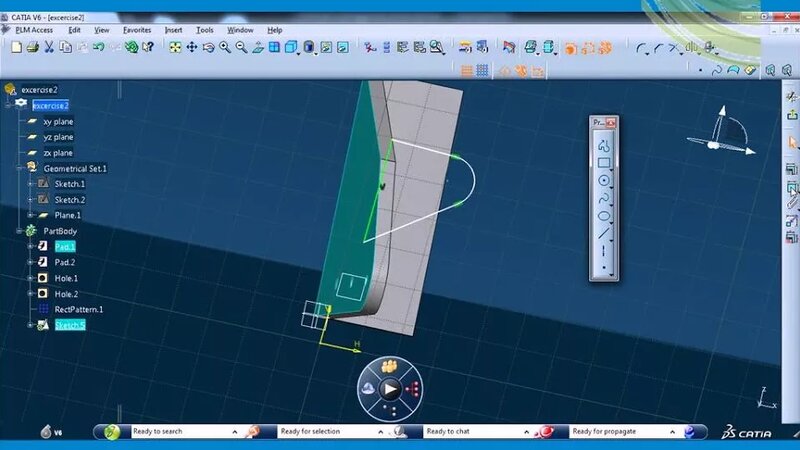Click the green Update icon
The height and width of the screenshot is (450, 800).
[x=132, y=47]
